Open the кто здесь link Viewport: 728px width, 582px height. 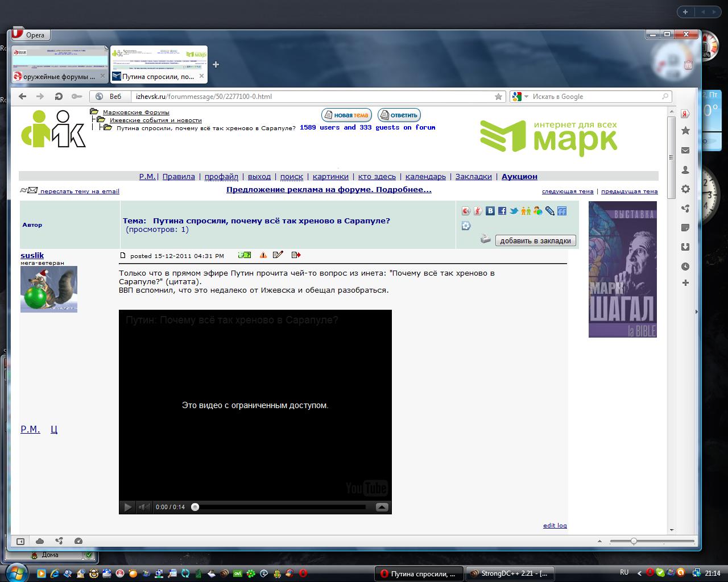pos(377,177)
